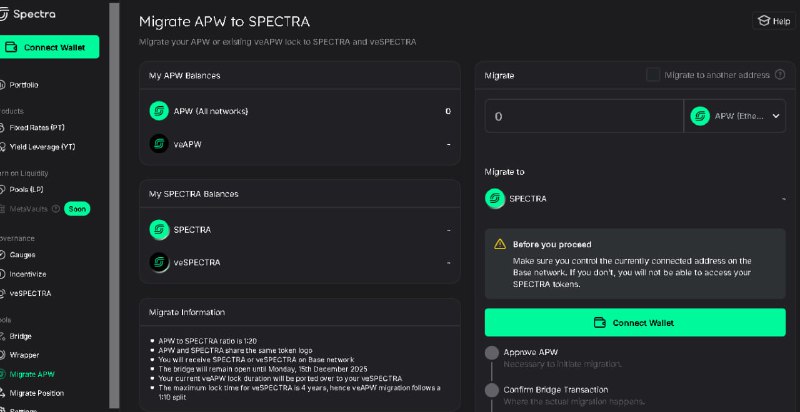The height and width of the screenshot is (412, 800).
Task: Click the veAPW token icon
Action: click(158, 144)
